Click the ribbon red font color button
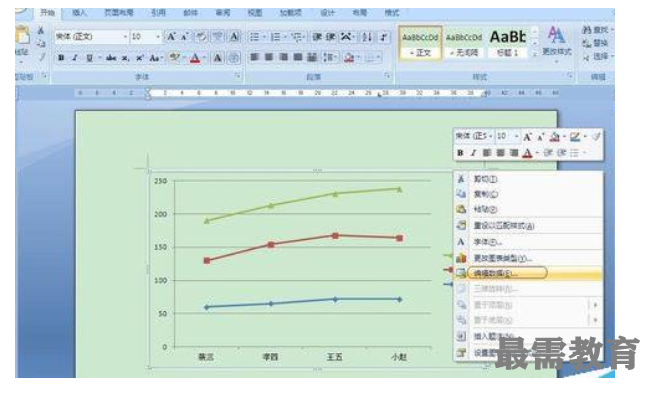 point(195,58)
